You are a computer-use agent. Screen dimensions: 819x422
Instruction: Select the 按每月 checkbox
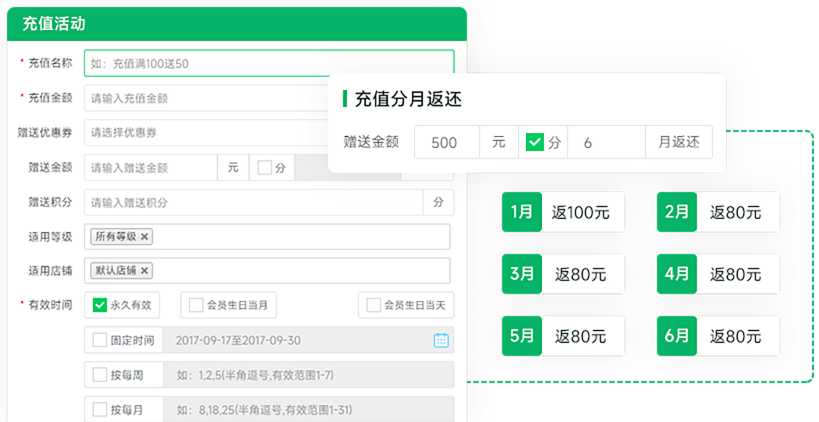[x=100, y=409]
